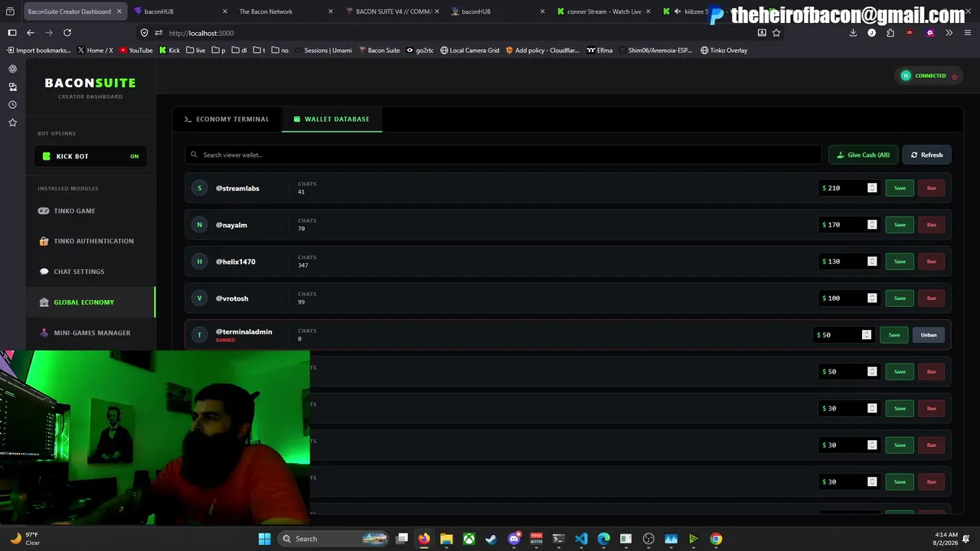Open File Explorer from the taskbar
Image resolution: width=980 pixels, height=551 pixels.
click(x=446, y=539)
